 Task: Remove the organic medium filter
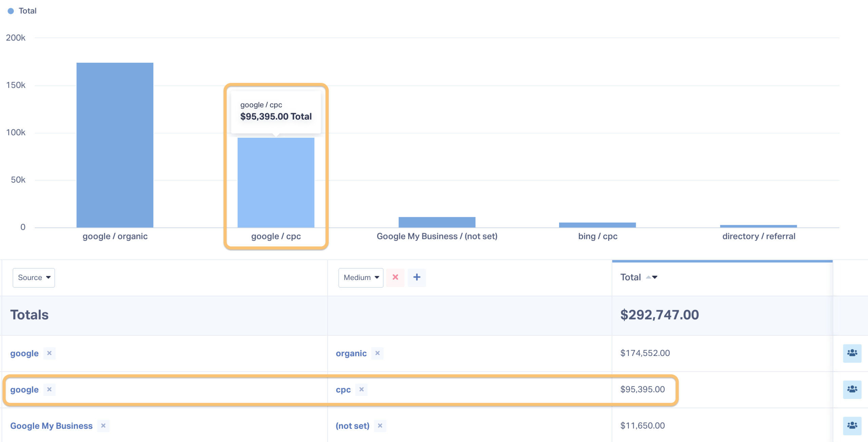(x=377, y=353)
